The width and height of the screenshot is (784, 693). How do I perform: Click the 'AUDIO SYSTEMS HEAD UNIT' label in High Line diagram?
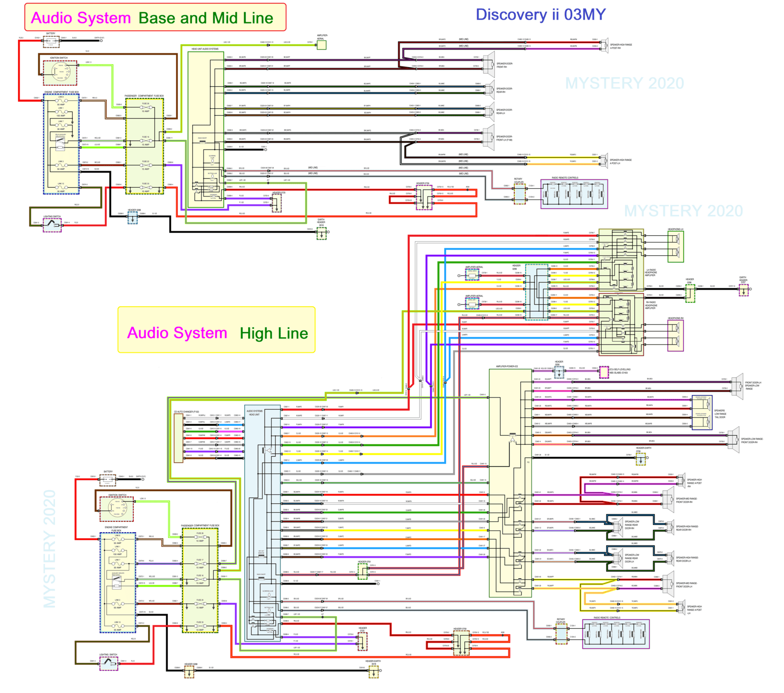click(254, 413)
